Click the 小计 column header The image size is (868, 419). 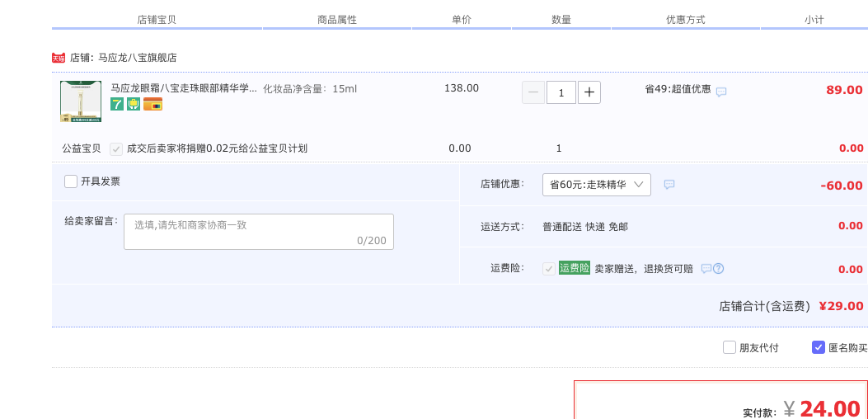click(x=814, y=20)
